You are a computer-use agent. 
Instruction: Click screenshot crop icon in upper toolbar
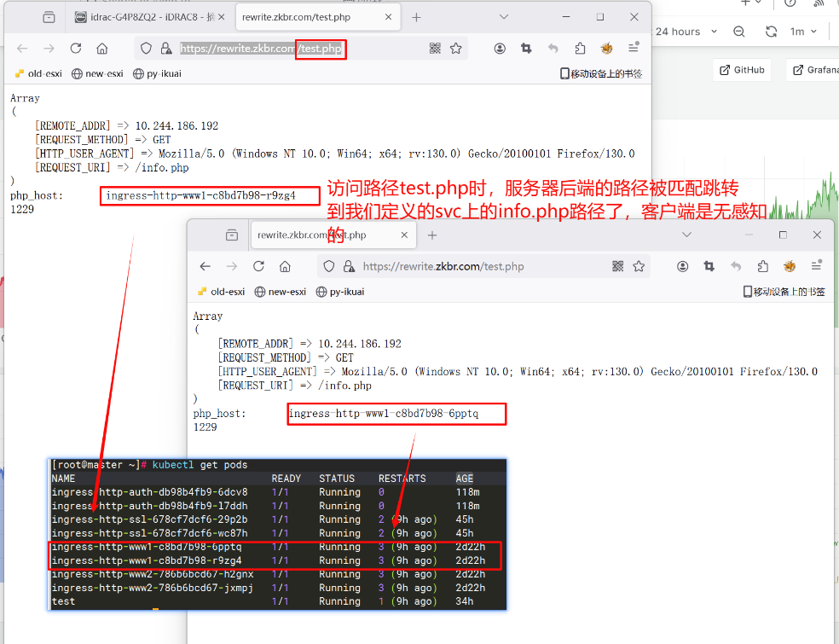527,49
